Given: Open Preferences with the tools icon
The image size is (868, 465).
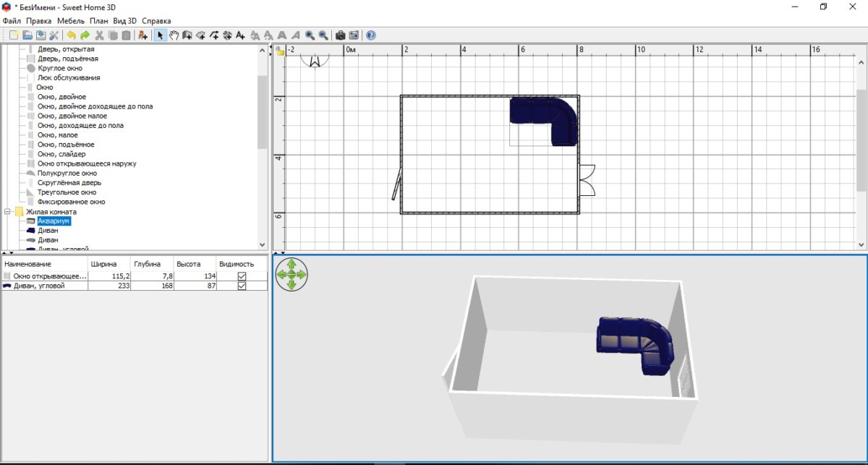Looking at the screenshot, I should (x=54, y=35).
